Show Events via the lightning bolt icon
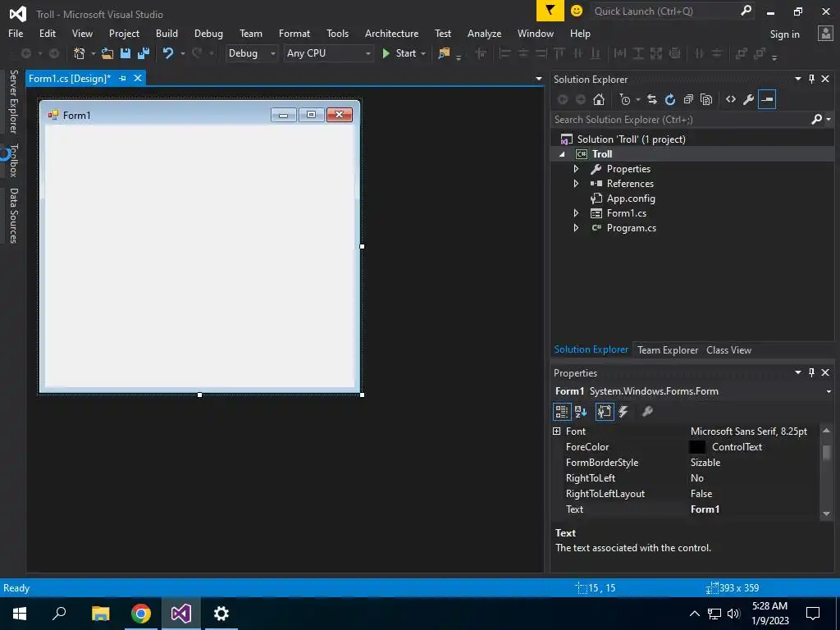The image size is (840, 630). pyautogui.click(x=623, y=412)
